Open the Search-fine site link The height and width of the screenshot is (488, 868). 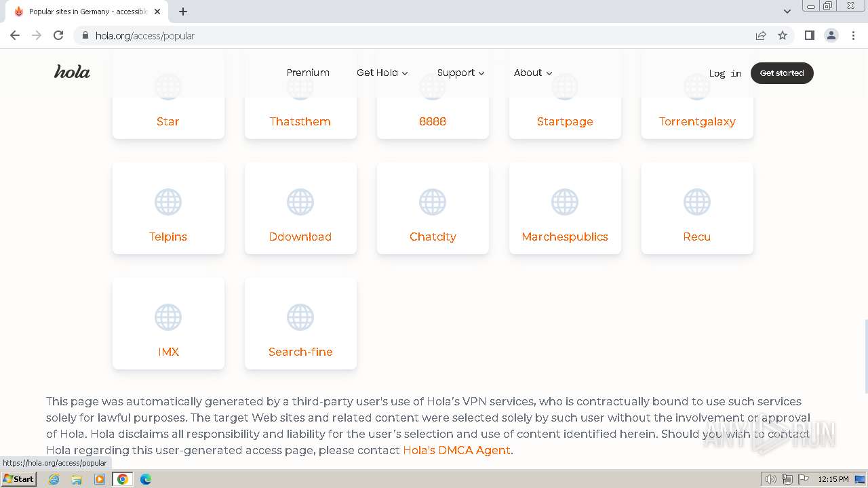pyautogui.click(x=300, y=352)
